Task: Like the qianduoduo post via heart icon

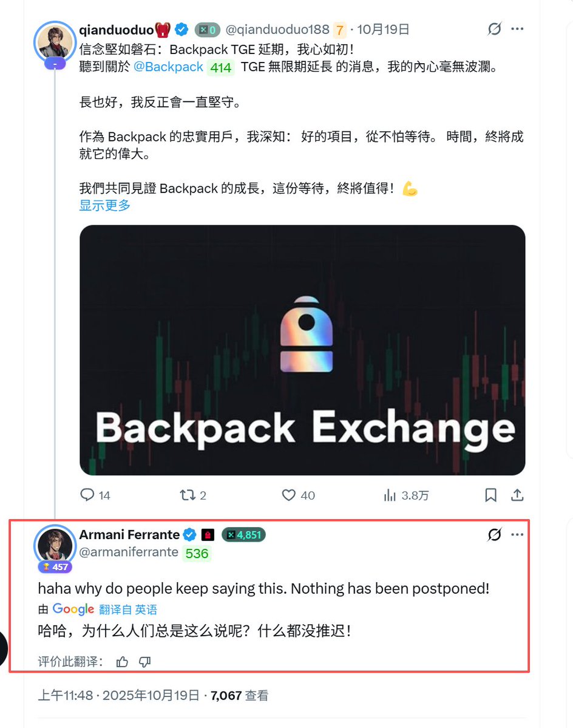Action: 288,495
